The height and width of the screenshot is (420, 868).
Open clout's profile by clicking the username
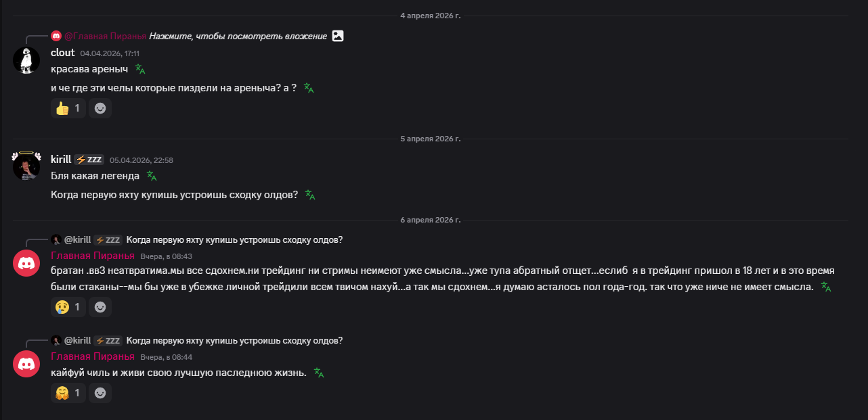pos(63,53)
